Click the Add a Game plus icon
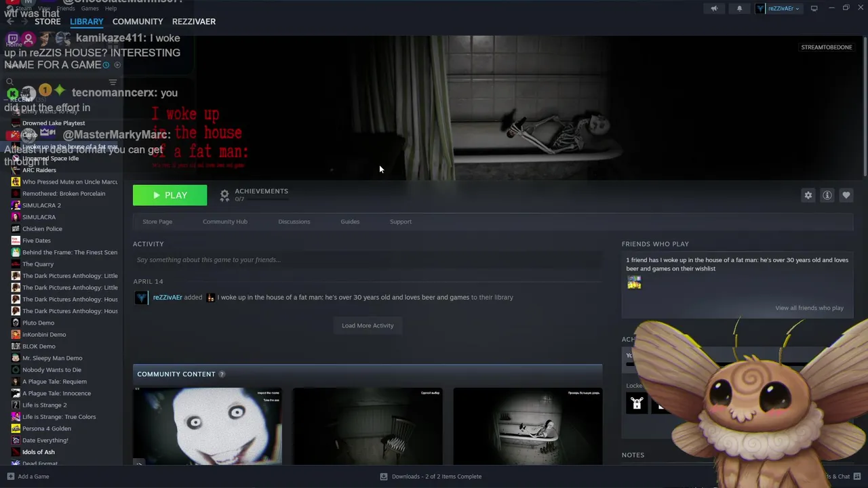The height and width of the screenshot is (488, 868). pos(10,476)
